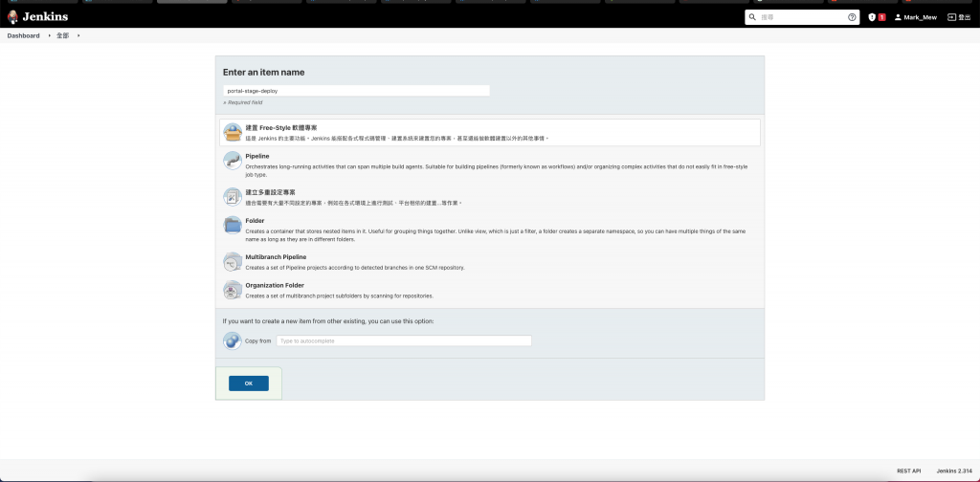Screen dimensions: 980x482
Task: Click the Required field hint text
Action: point(243,102)
